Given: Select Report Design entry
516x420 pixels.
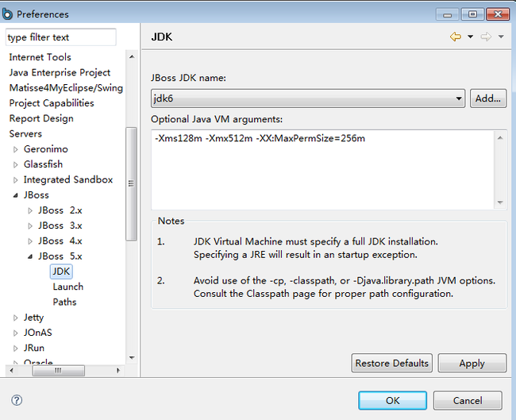Looking at the screenshot, I should (41, 118).
